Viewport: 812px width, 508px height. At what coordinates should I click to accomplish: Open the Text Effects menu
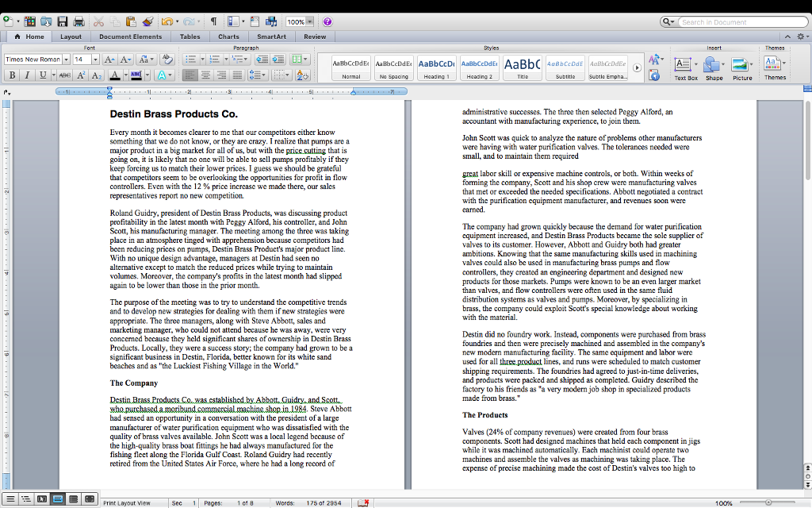163,75
